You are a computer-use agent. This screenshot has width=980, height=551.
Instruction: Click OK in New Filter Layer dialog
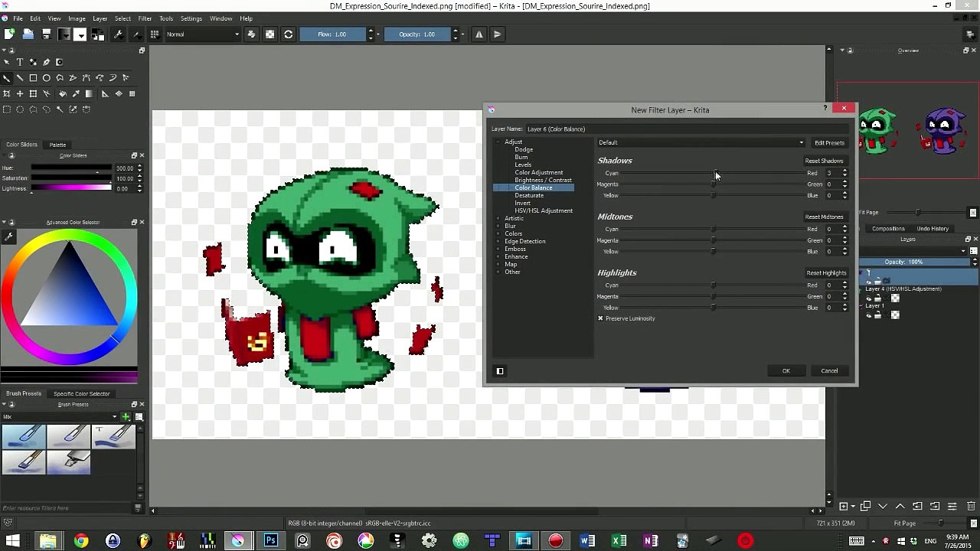[786, 371]
